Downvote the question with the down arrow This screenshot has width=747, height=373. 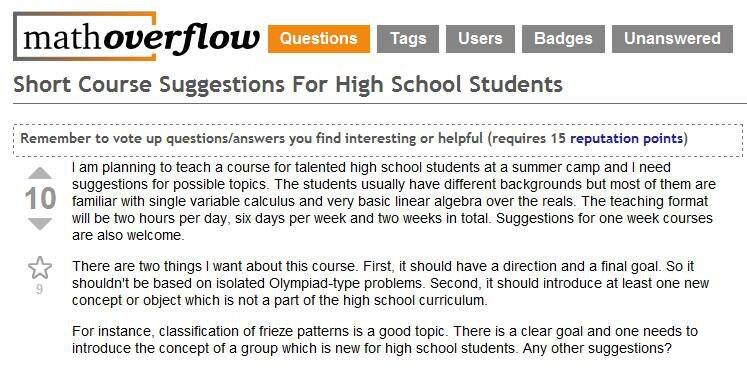pos(40,224)
